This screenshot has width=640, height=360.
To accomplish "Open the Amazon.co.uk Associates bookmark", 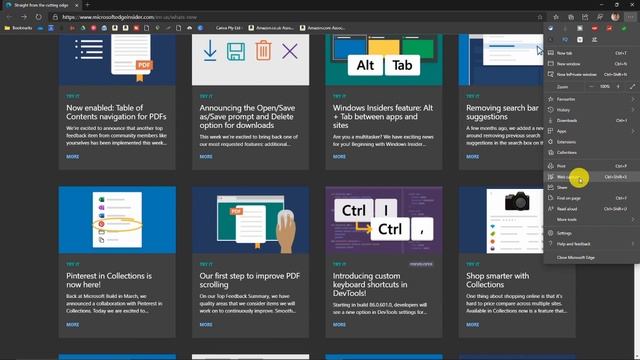I will click(271, 28).
